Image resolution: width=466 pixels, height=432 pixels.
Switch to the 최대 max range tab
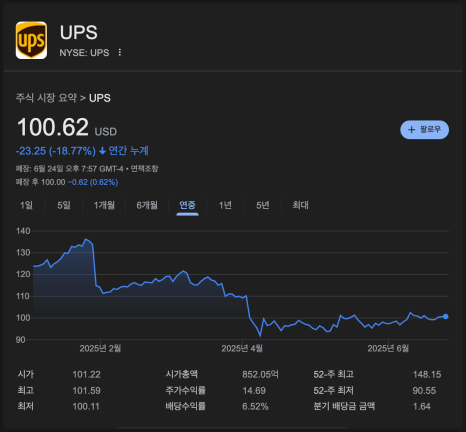(x=300, y=205)
